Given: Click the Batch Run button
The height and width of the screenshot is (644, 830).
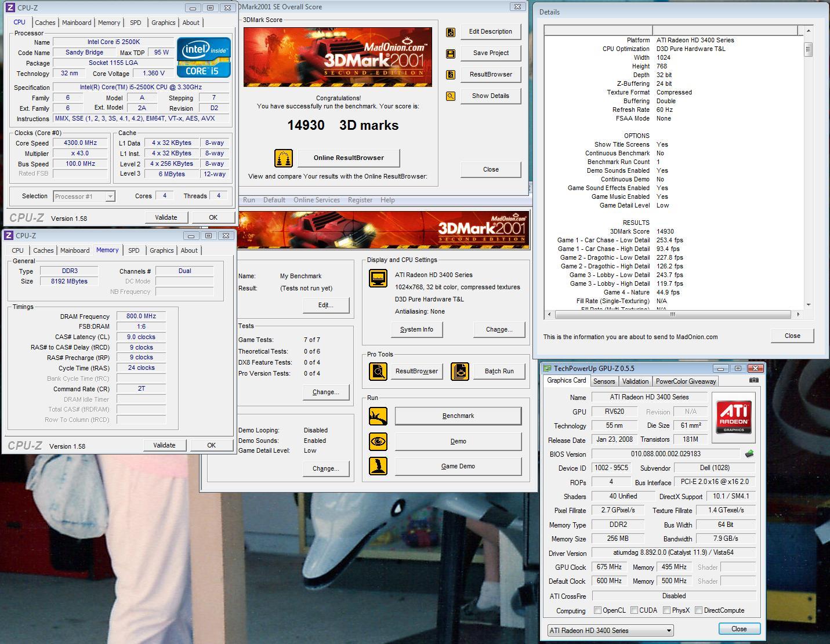Looking at the screenshot, I should coord(499,371).
